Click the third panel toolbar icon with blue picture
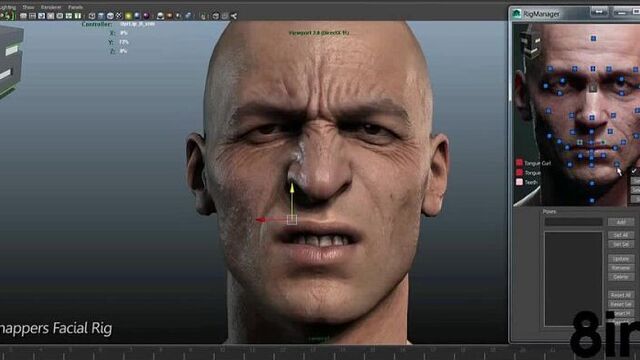The image size is (640, 360). click(x=41, y=16)
